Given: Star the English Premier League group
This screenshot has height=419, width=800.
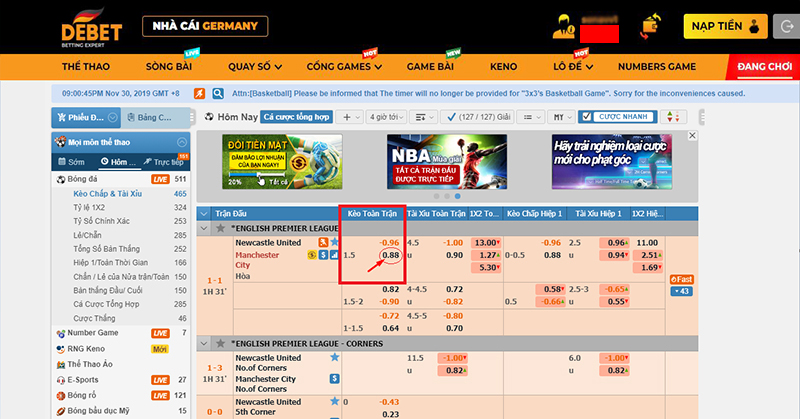Looking at the screenshot, I should [x=220, y=228].
